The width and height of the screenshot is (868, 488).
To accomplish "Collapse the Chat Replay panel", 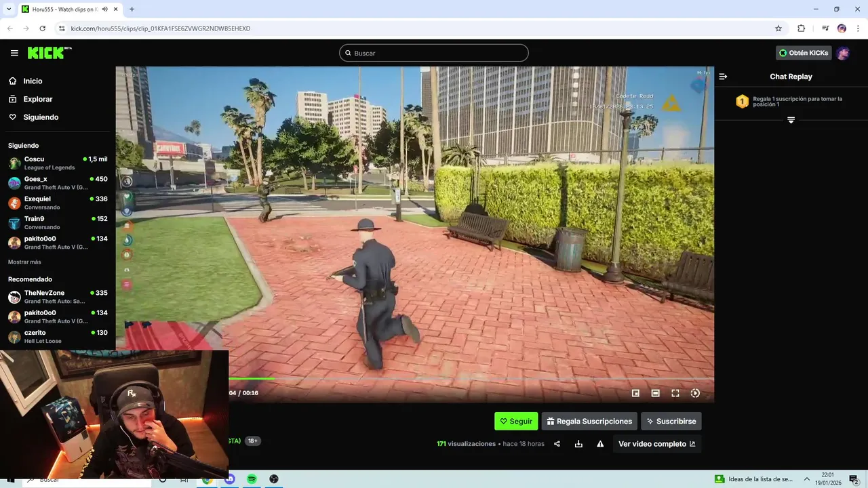I will [x=723, y=77].
